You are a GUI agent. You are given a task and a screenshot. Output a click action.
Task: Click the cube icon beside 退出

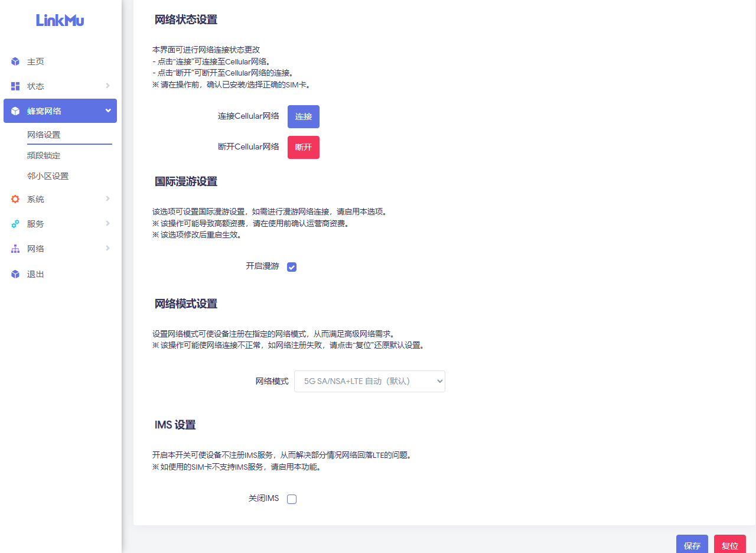(15, 274)
